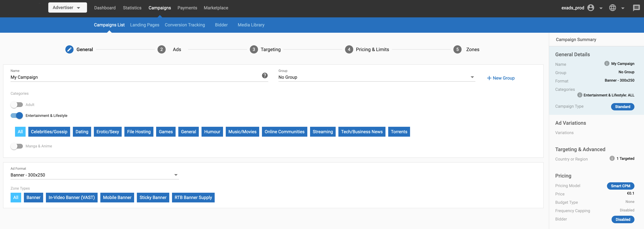
Task: Click the campaign Name input field
Action: [135, 77]
